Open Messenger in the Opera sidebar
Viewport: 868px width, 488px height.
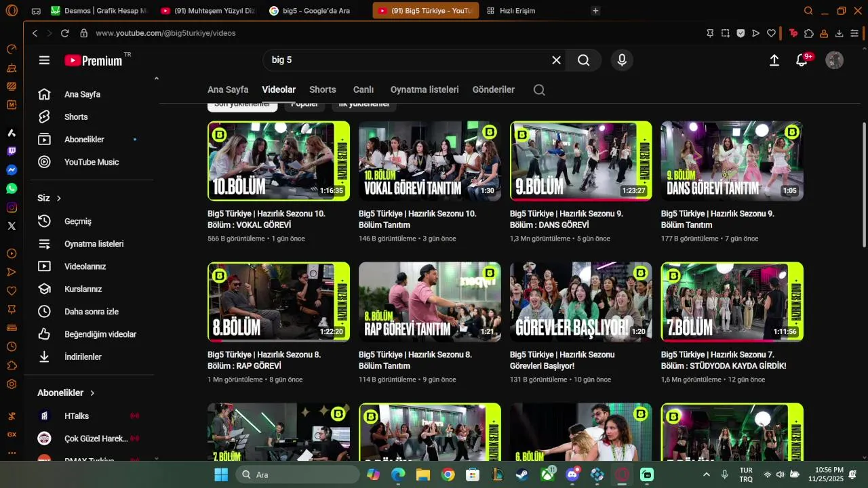coord(12,170)
